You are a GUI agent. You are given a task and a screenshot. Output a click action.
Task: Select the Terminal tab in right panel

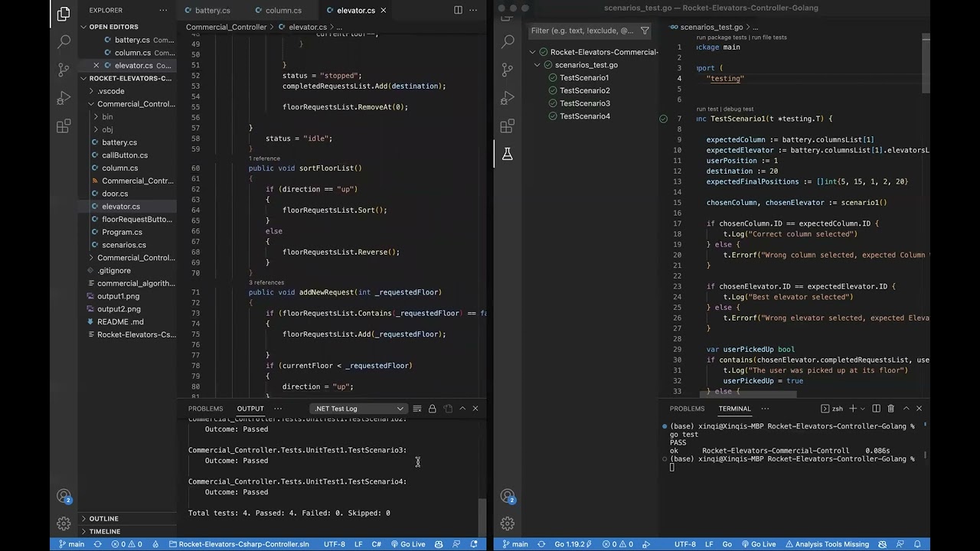(x=734, y=409)
